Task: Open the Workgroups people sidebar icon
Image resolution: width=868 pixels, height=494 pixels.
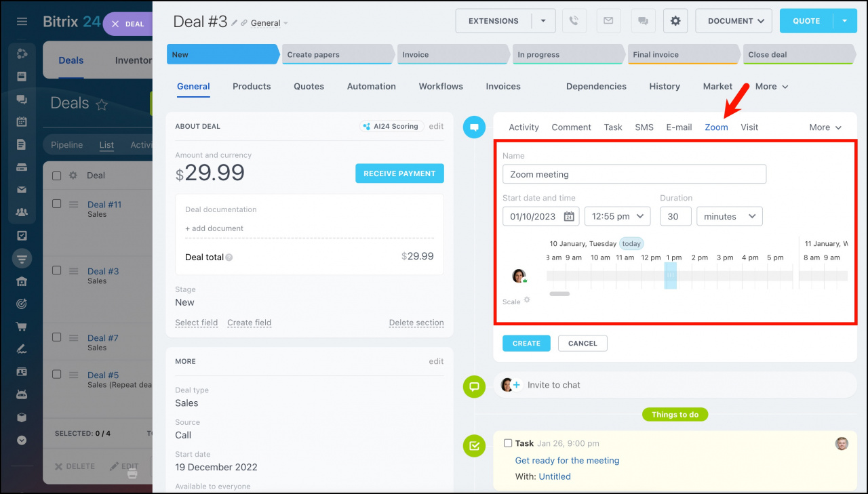Action: point(22,213)
